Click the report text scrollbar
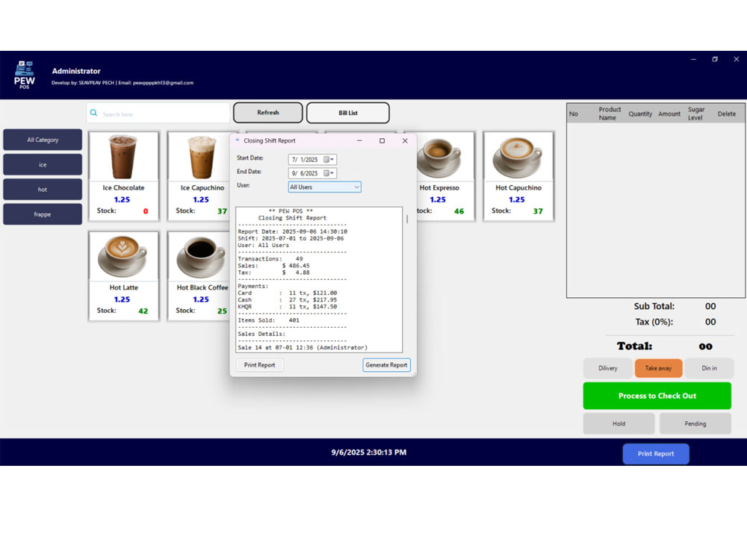Image resolution: width=747 pixels, height=560 pixels. coord(407,219)
